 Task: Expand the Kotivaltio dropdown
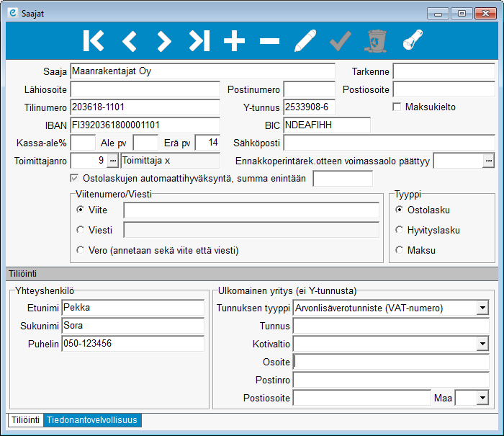[x=482, y=344]
